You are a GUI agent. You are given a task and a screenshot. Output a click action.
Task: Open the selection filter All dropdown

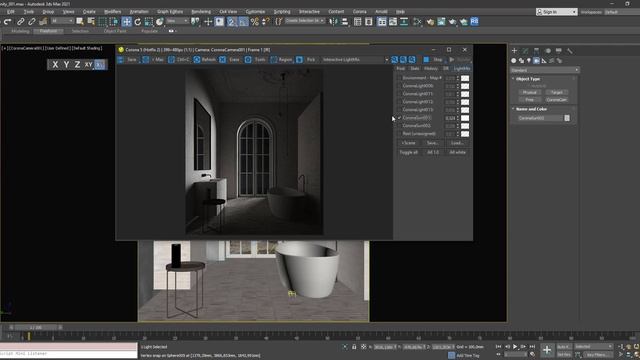point(62,21)
